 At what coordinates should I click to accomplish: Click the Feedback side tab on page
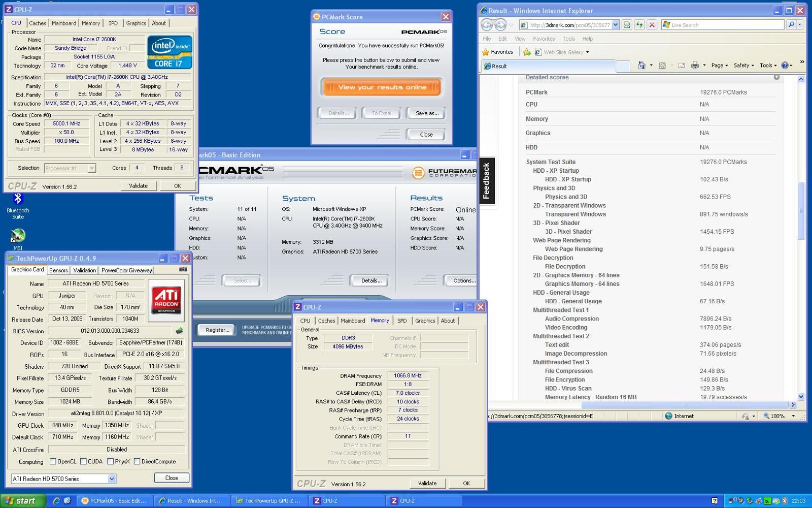487,181
